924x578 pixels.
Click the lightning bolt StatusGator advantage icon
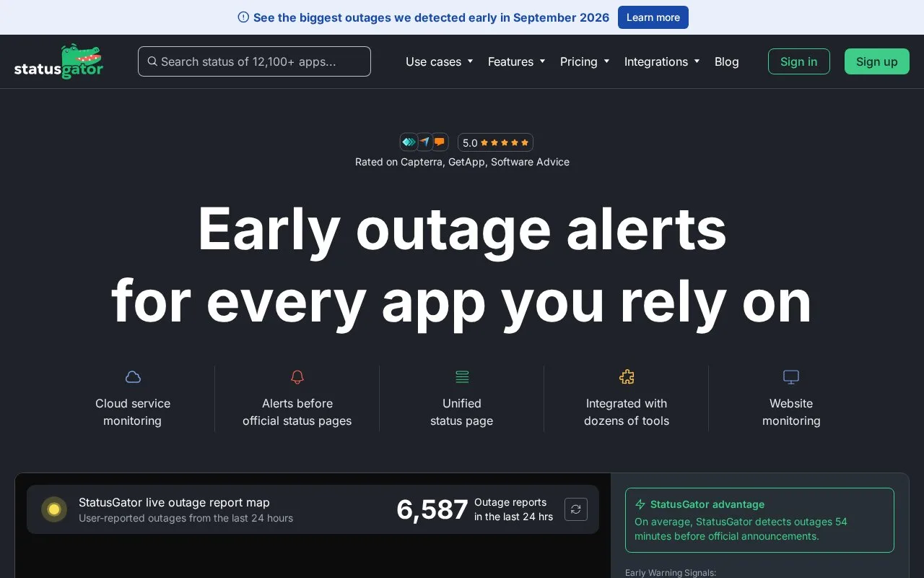click(640, 504)
